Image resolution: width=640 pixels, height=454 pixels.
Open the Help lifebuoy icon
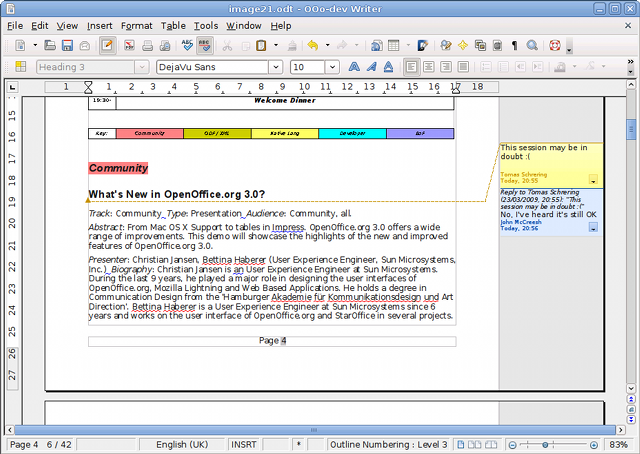553,46
